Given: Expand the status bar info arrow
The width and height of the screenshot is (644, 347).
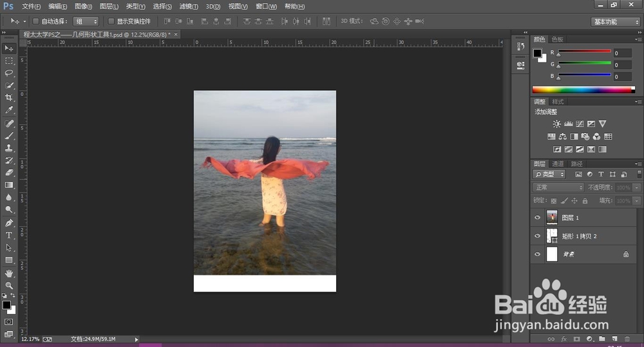Looking at the screenshot, I should tap(137, 339).
